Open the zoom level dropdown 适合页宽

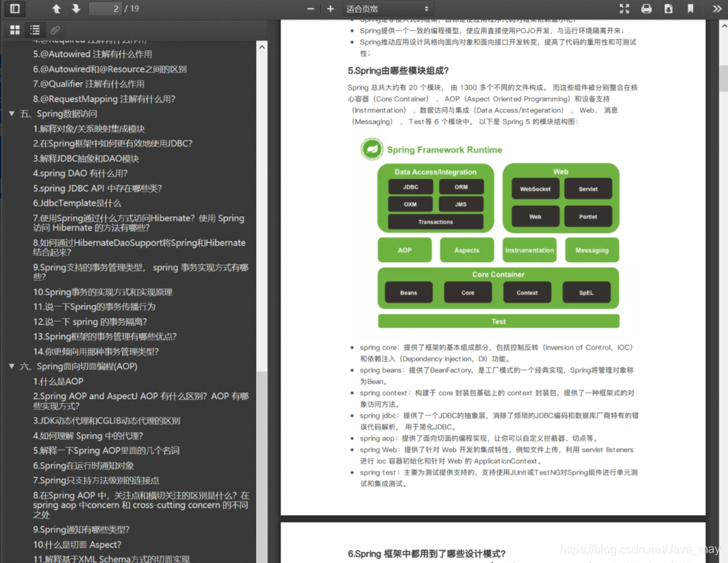387,9
